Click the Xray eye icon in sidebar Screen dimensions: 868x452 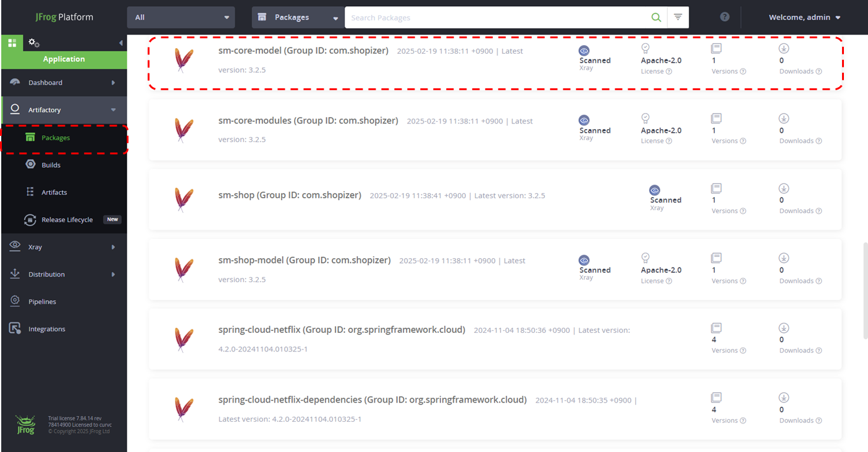(x=15, y=246)
